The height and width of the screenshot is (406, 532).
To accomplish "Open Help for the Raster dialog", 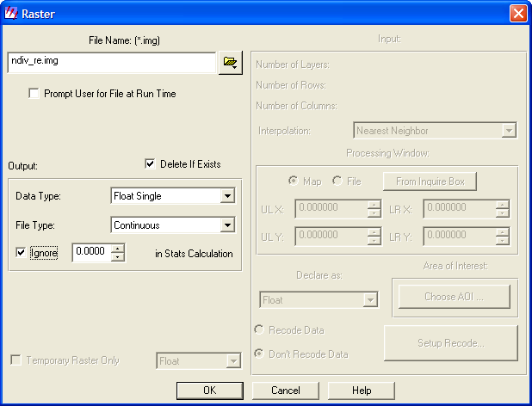I will click(x=362, y=391).
